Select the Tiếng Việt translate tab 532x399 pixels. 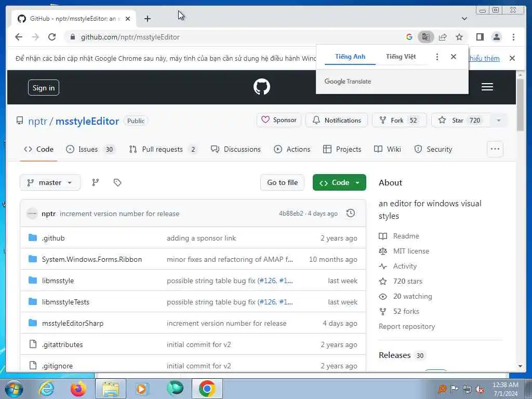pos(401,57)
